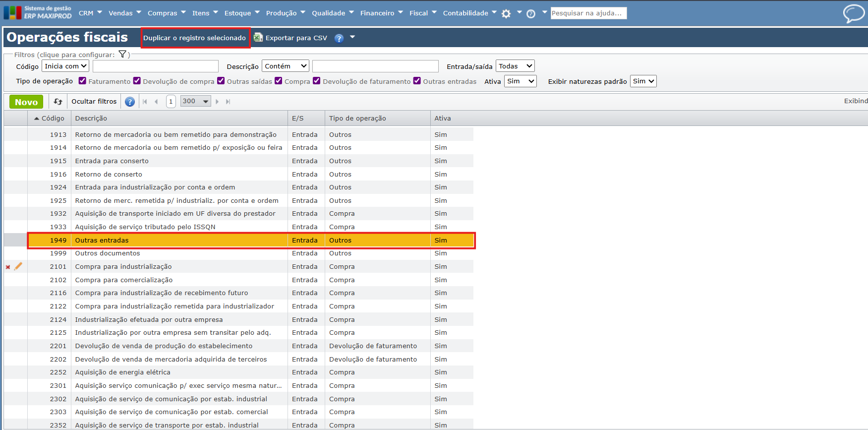The height and width of the screenshot is (430, 868).
Task: Click the Pesquisar na ajuda search field
Action: point(588,13)
